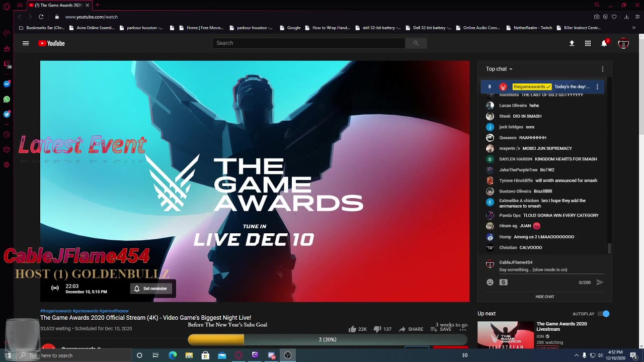The height and width of the screenshot is (362, 644).
Task: Open WhatsApp in Opera sidebar
Action: [x=7, y=100]
